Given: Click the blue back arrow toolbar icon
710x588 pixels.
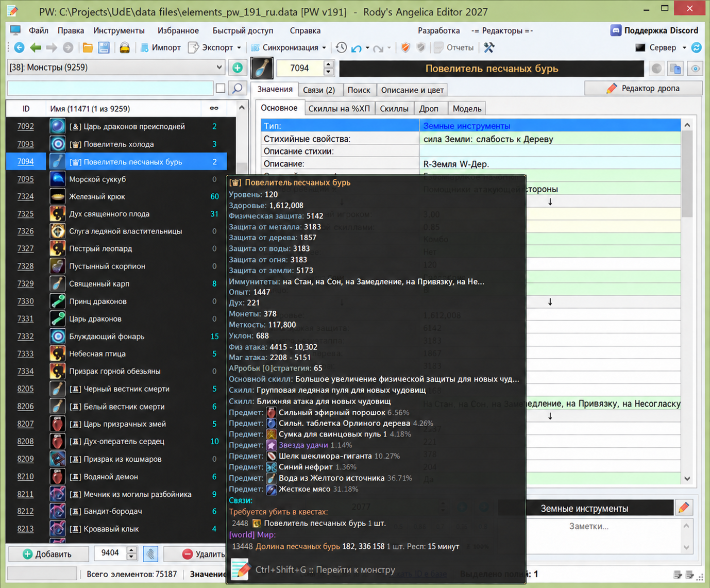Looking at the screenshot, I should [19, 48].
